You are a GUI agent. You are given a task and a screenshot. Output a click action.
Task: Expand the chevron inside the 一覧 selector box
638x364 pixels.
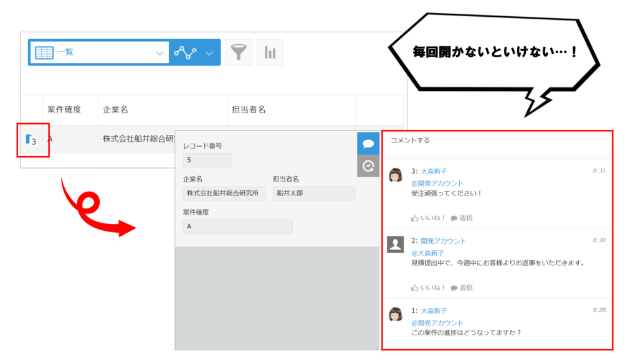[159, 52]
